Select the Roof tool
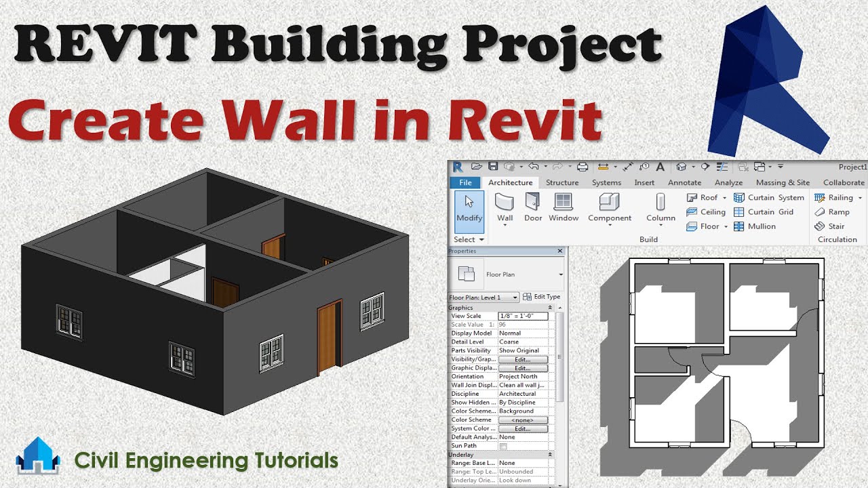Viewport: 868px width, 488px height. tap(702, 198)
